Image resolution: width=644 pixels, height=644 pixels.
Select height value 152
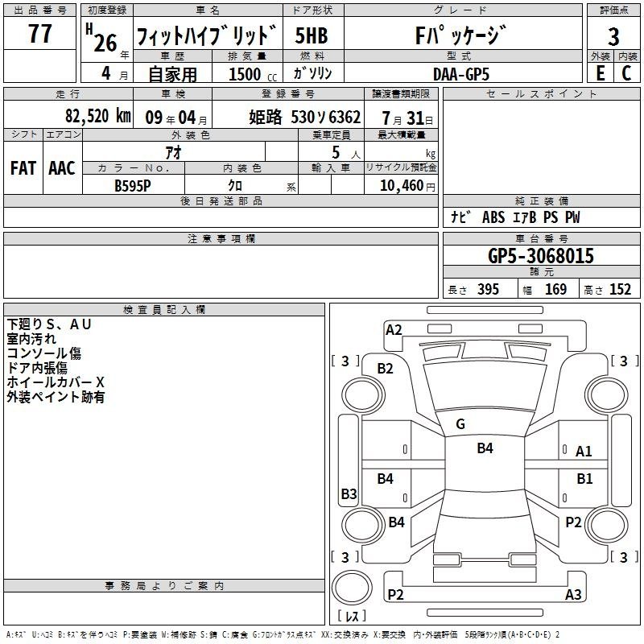[x=620, y=289]
